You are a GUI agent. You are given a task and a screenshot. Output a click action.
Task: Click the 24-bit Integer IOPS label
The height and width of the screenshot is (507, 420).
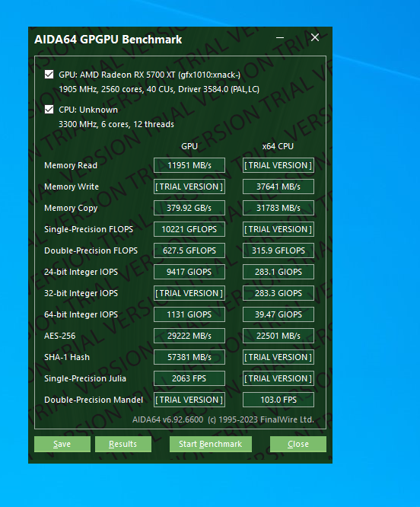(x=81, y=272)
